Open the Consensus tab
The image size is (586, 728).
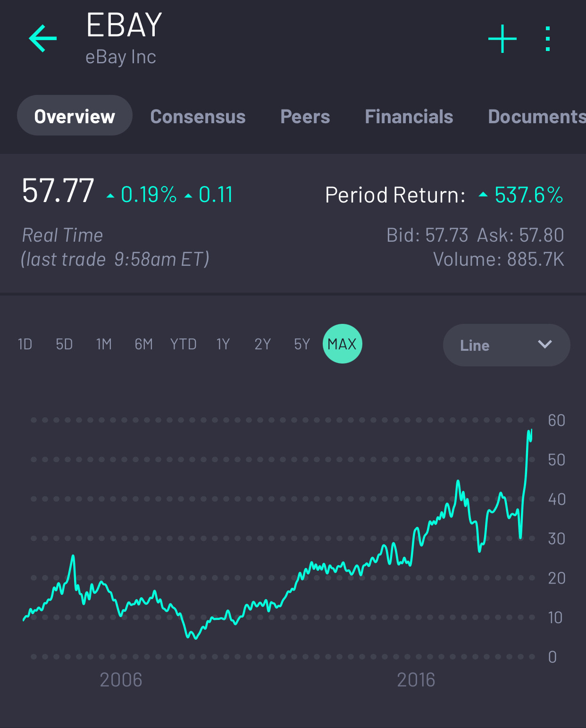click(x=198, y=117)
